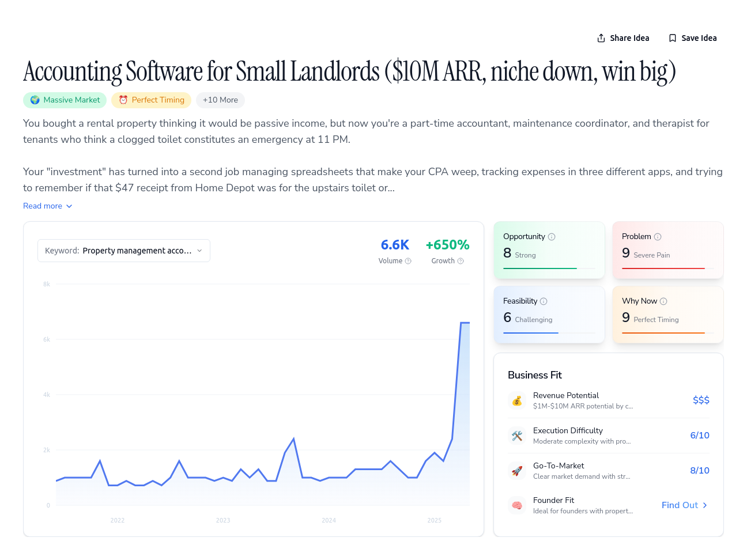Viewport: 747px width, 560px height.
Task: Click the info icon next to Problem
Action: point(658,237)
